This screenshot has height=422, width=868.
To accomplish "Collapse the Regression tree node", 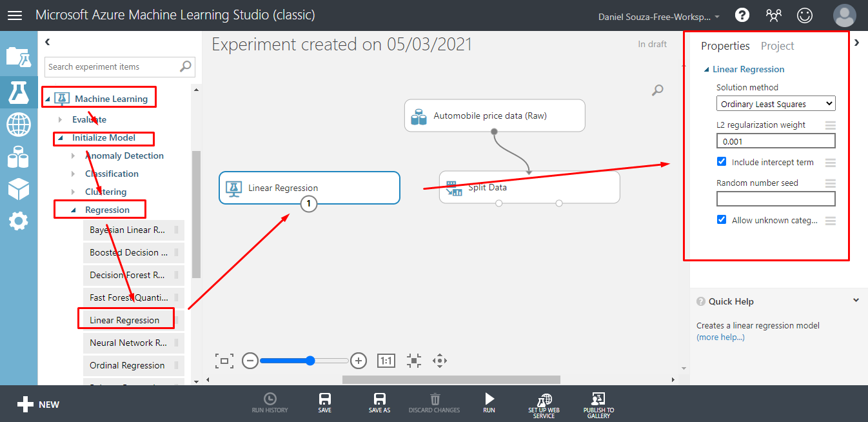I will (x=73, y=210).
